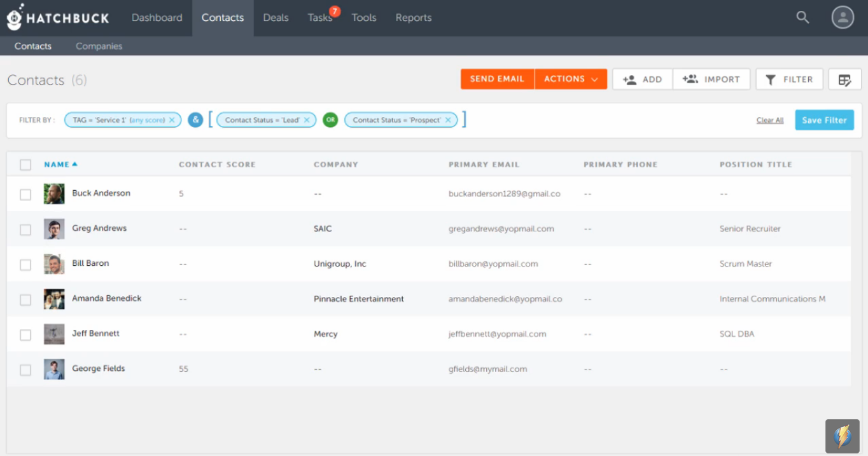The image size is (868, 456).
Task: Click the column customization icon button
Action: pyautogui.click(x=844, y=79)
